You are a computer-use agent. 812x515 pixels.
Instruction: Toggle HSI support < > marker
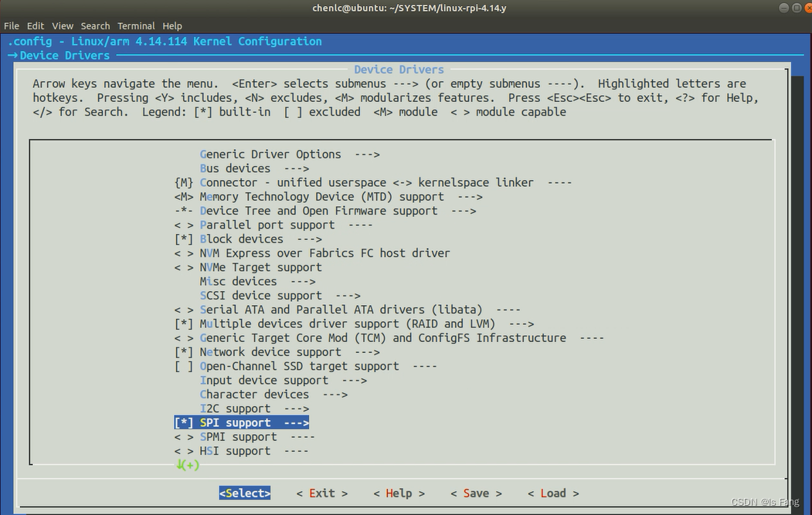(x=184, y=452)
